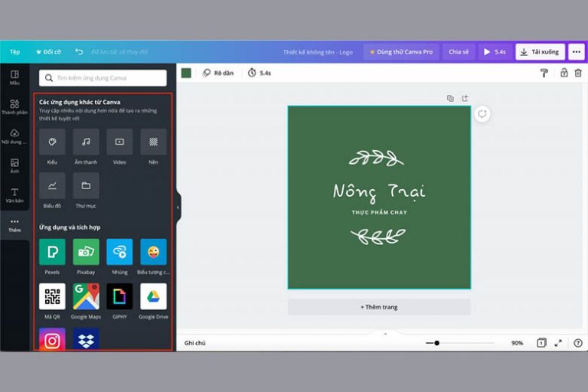
Task: Open Google Drive integration
Action: tap(153, 296)
